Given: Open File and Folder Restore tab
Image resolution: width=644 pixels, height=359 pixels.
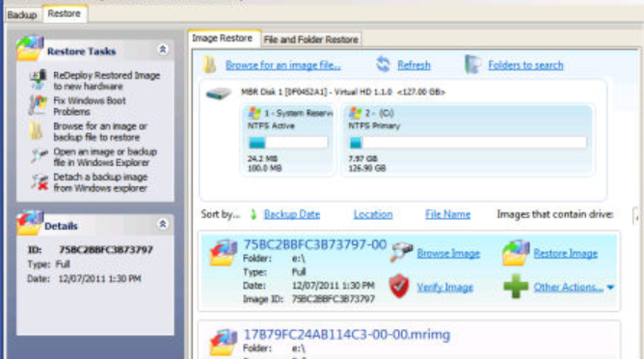Looking at the screenshot, I should tap(310, 40).
